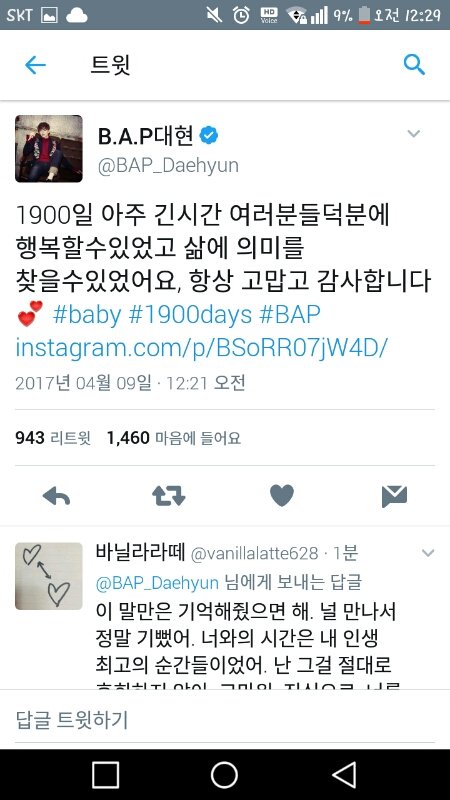The width and height of the screenshot is (450, 800).
Task: Retweet using the retweet icon
Action: [168, 495]
